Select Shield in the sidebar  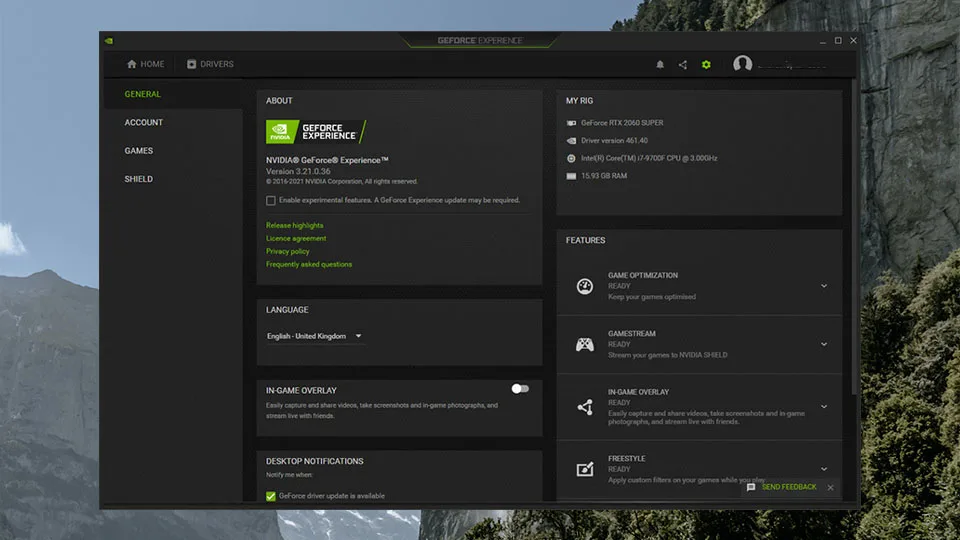(139, 179)
